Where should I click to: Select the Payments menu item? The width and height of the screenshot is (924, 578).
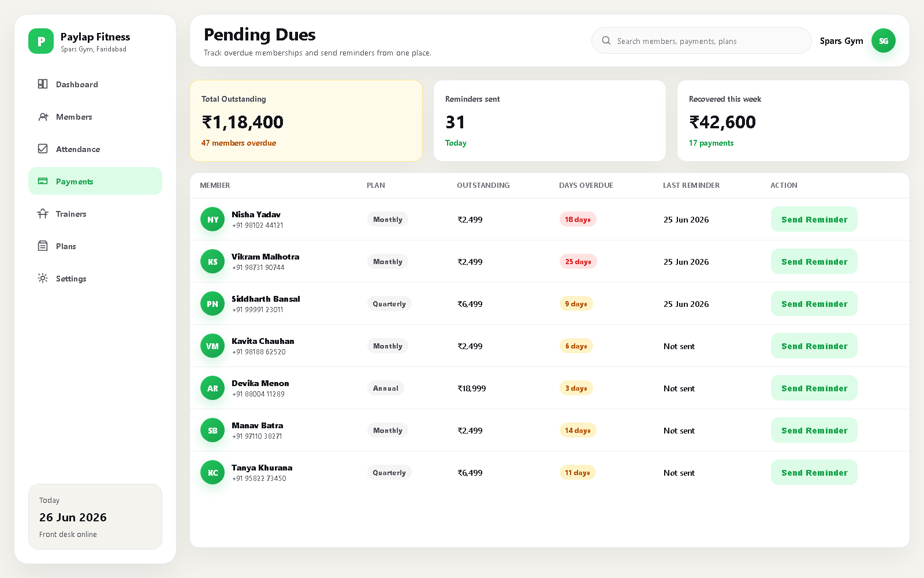tap(95, 181)
